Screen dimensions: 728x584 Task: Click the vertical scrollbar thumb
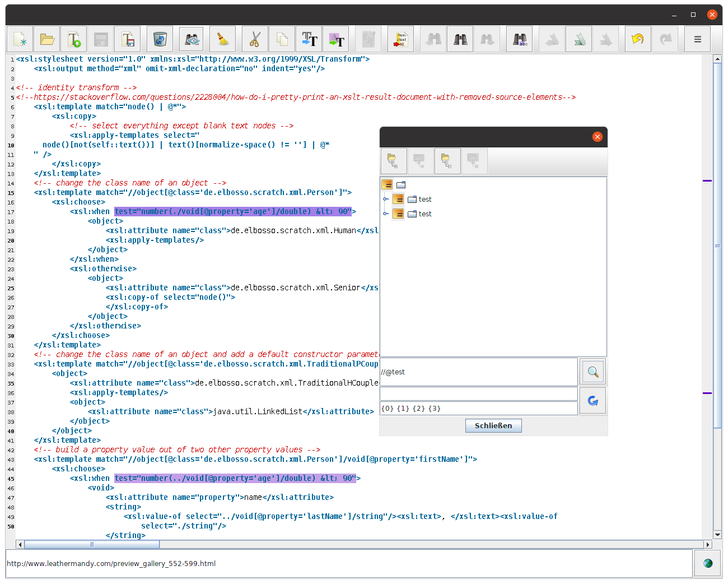tap(717, 245)
